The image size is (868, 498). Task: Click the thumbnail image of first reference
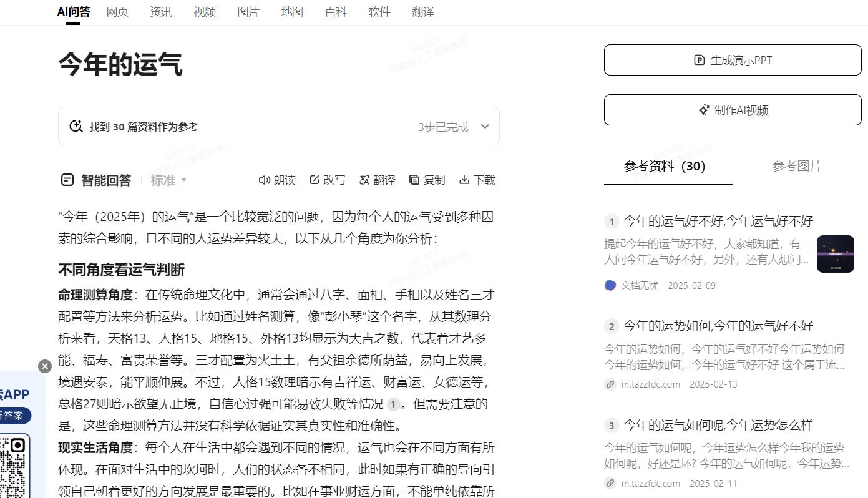835,253
